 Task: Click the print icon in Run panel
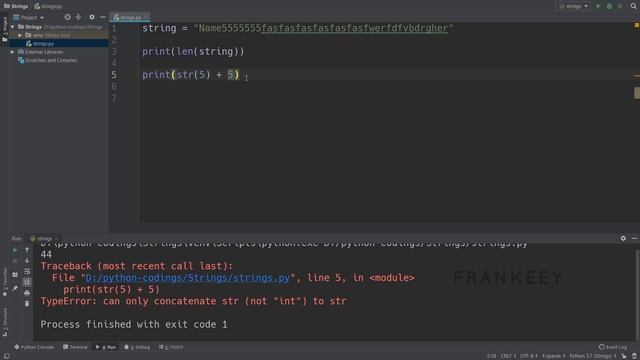(x=27, y=293)
